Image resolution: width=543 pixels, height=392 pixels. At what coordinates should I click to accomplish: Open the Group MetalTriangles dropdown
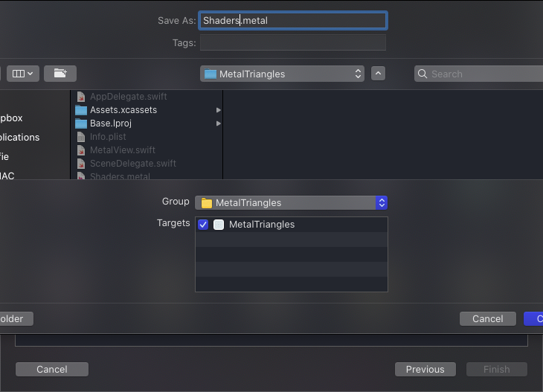pos(291,202)
